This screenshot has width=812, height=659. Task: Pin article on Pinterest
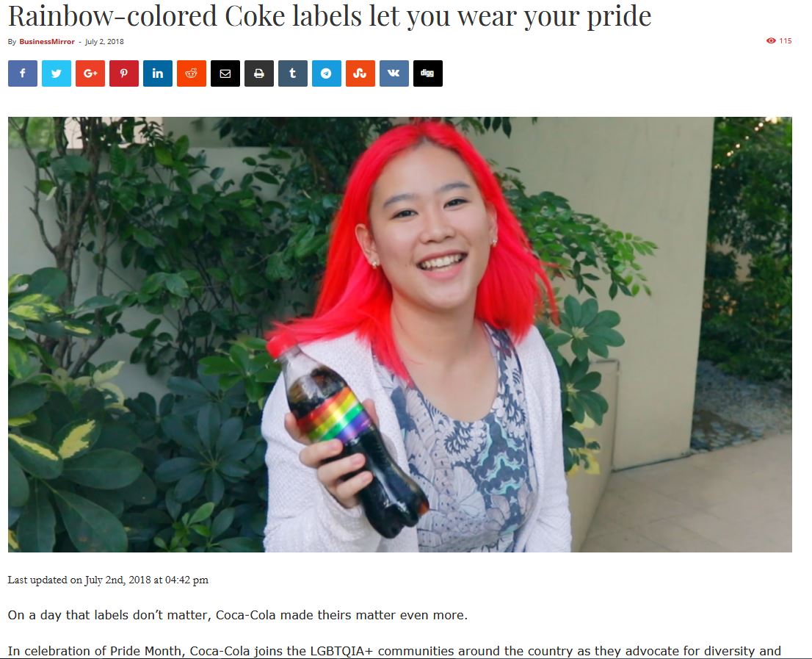pyautogui.click(x=124, y=73)
